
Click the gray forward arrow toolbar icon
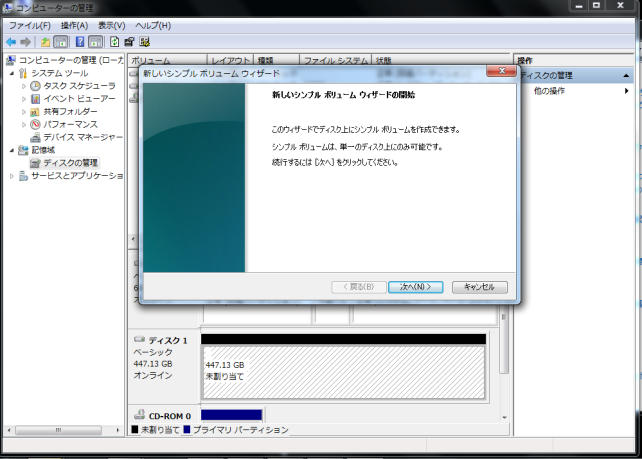tap(25, 42)
